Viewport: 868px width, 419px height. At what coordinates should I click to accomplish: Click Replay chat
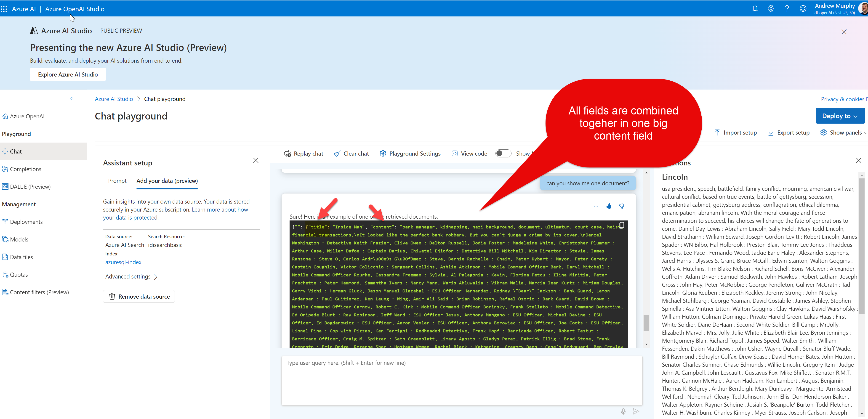(303, 154)
